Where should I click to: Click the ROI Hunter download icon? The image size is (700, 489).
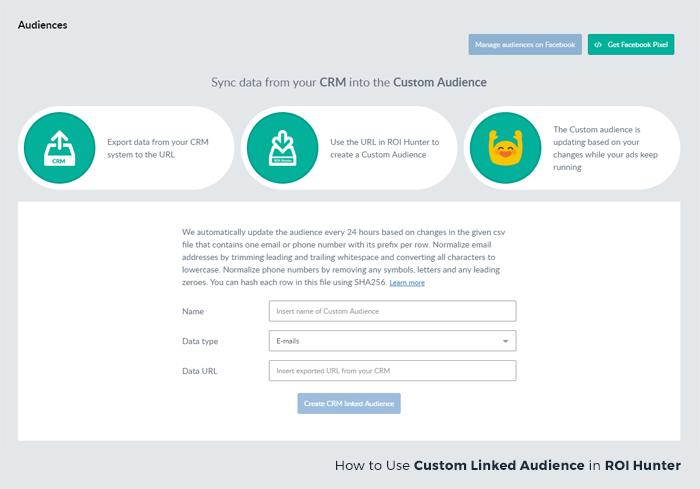click(x=282, y=148)
